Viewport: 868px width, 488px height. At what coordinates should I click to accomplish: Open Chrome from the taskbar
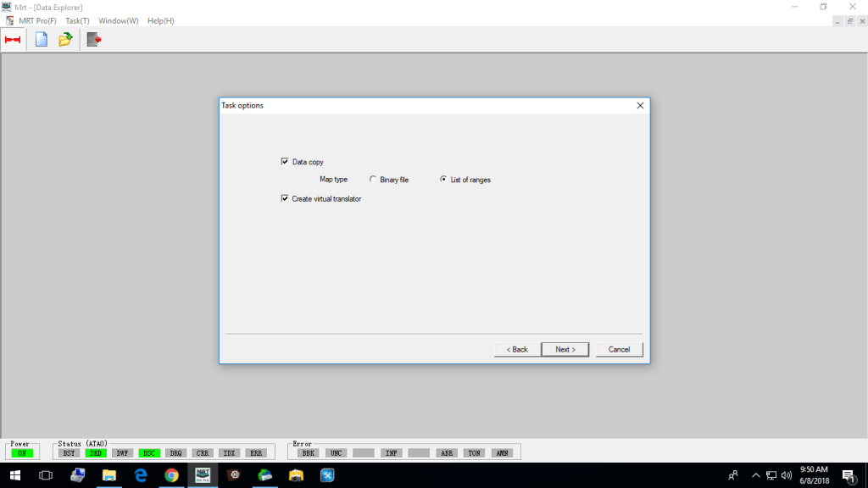click(171, 475)
